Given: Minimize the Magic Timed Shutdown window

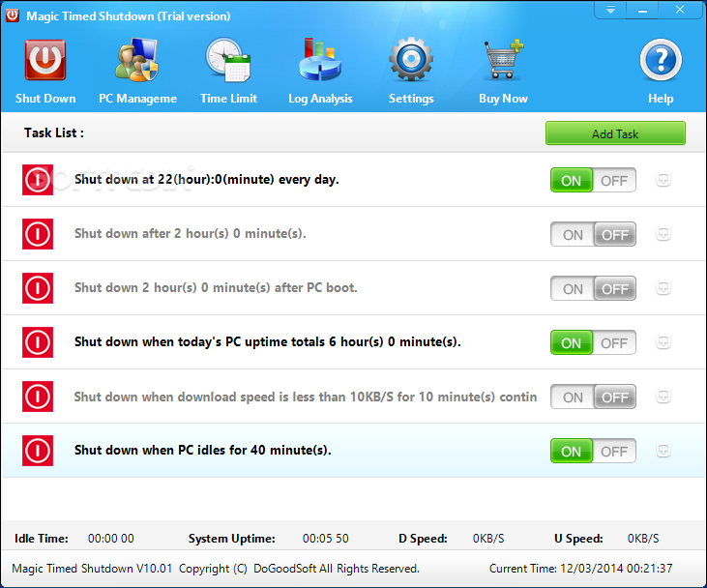Looking at the screenshot, I should pyautogui.click(x=643, y=10).
